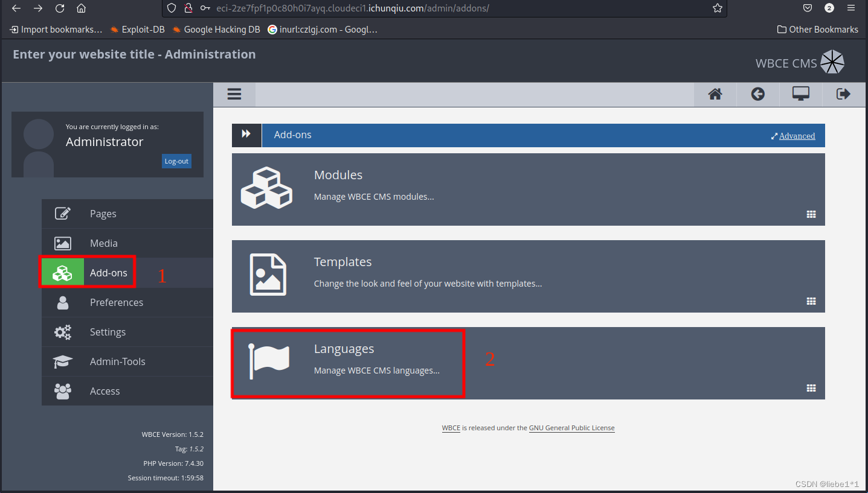This screenshot has height=493, width=868.
Task: Click the PHP Version: 7.4.30 text
Action: 173,463
